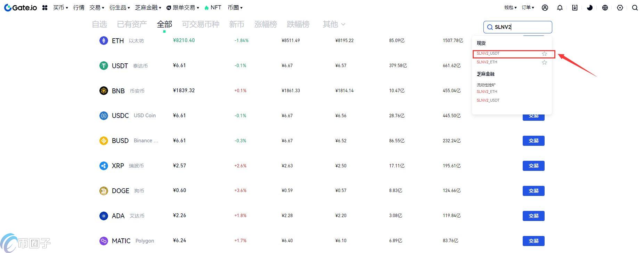This screenshot has height=253, width=644.
Task: Click the app download icon
Action: tap(575, 8)
